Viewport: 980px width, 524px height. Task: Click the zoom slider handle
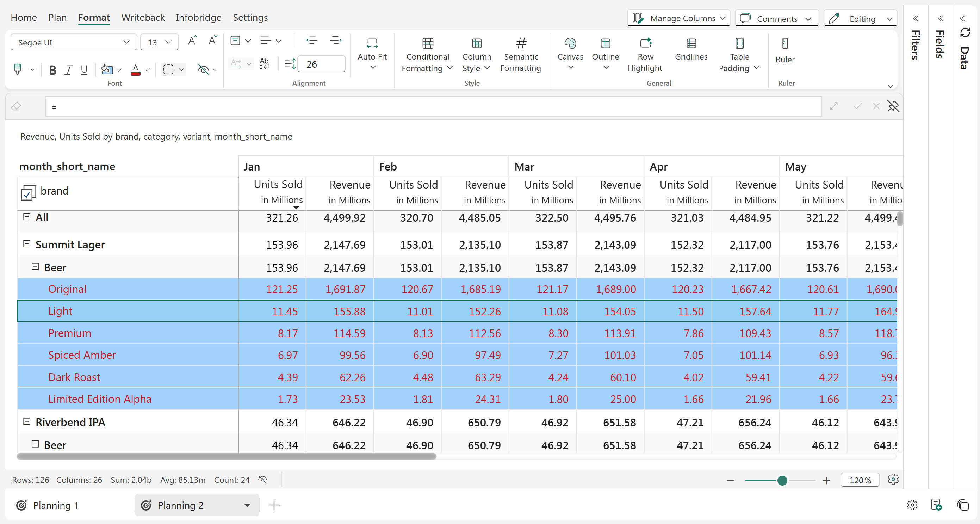(x=782, y=480)
